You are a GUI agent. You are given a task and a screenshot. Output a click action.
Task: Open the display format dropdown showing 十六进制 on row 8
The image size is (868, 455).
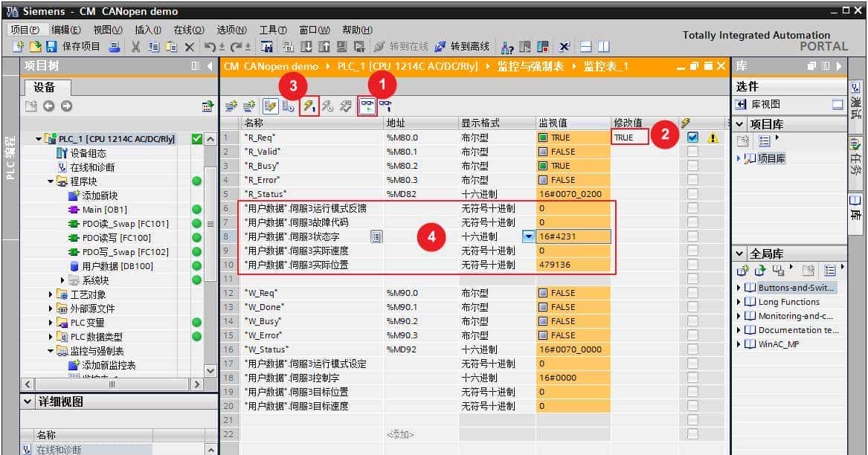pos(528,236)
